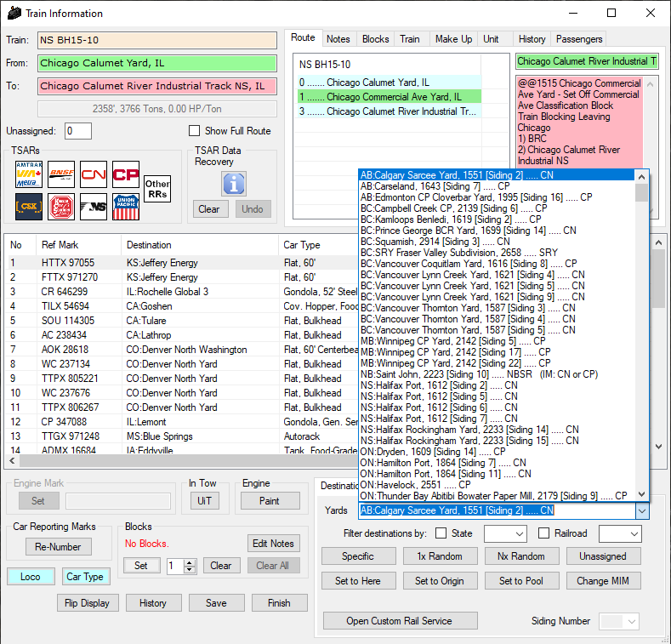Image resolution: width=671 pixels, height=644 pixels.
Task: Enable the Railroad filter checkbox
Action: [x=544, y=533]
